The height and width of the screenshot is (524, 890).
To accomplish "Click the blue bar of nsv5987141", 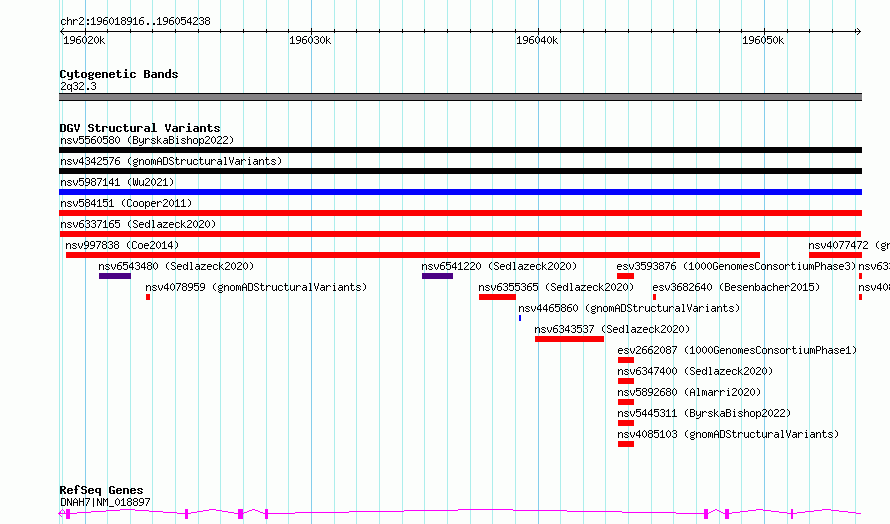I will pyautogui.click(x=460, y=192).
